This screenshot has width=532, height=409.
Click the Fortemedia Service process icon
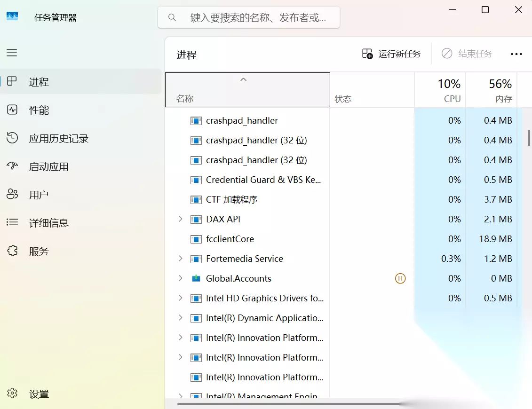[196, 259]
